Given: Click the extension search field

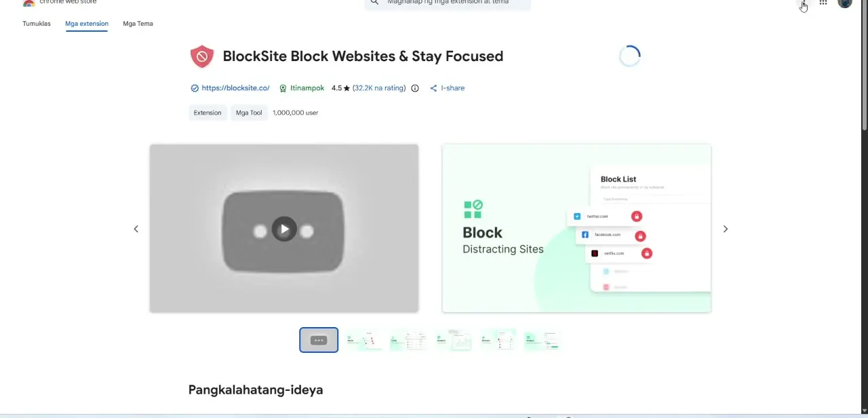Looking at the screenshot, I should (x=448, y=3).
